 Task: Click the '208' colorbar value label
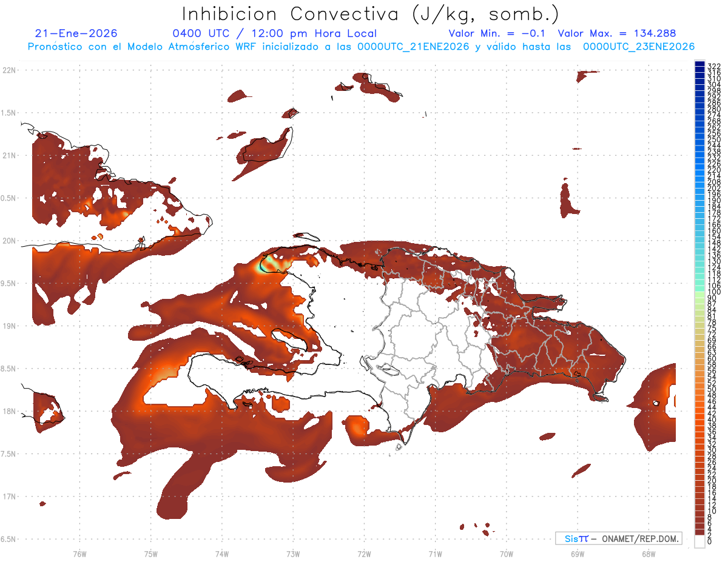tap(714, 182)
